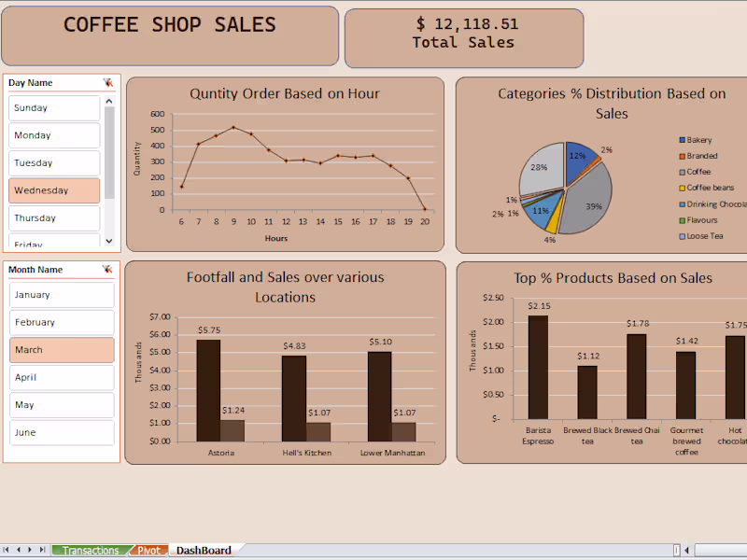
Task: Toggle Monday in the Day Name slicer
Action: (x=54, y=134)
